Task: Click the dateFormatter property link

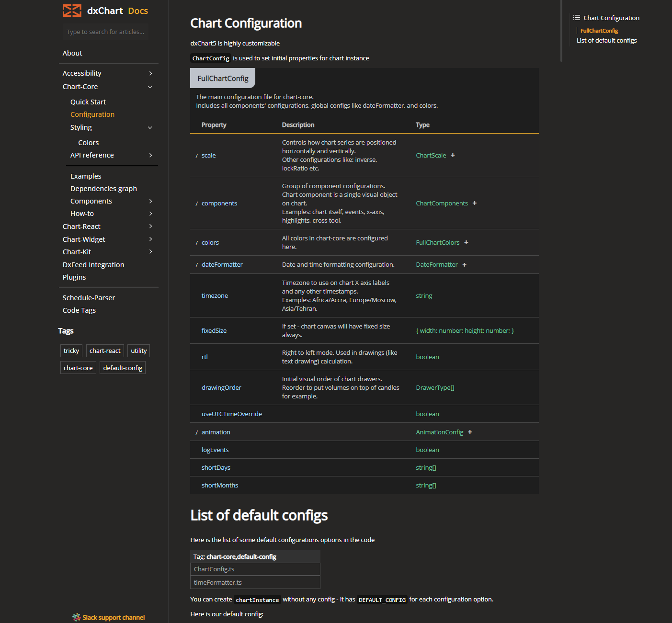Action: pos(222,265)
